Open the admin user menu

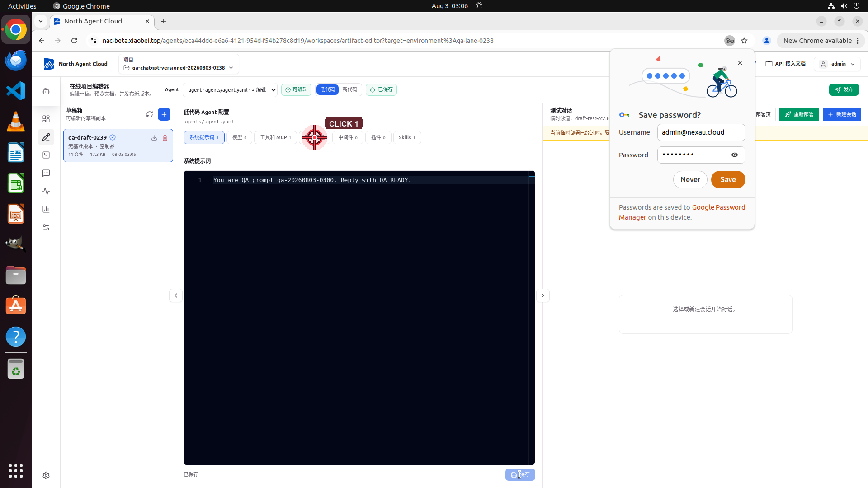[838, 64]
